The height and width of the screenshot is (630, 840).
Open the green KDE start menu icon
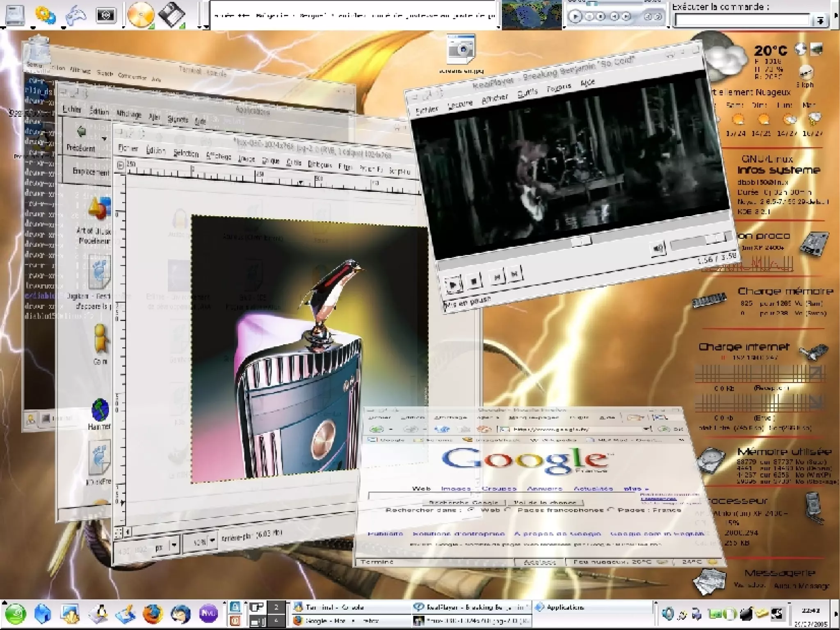click(x=15, y=614)
